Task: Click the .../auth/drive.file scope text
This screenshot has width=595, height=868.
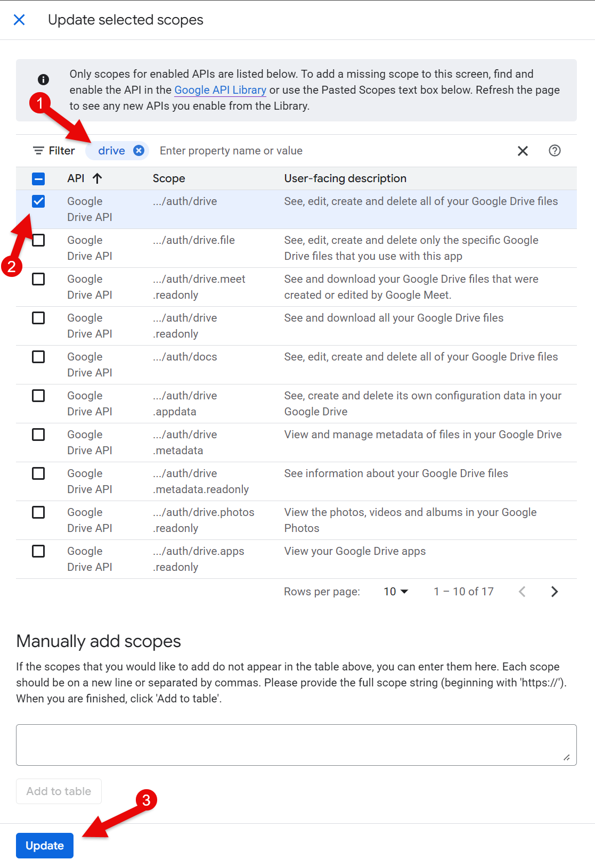Action: coord(194,240)
